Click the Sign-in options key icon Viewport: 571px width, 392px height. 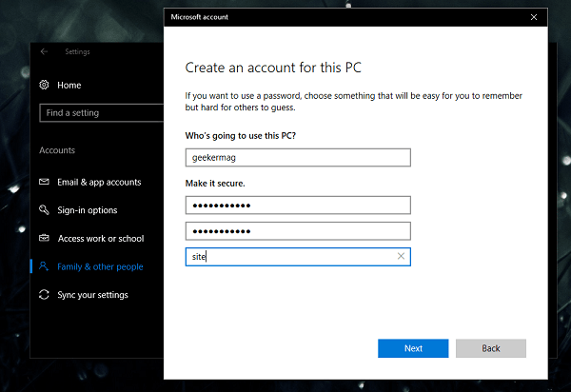click(x=44, y=209)
